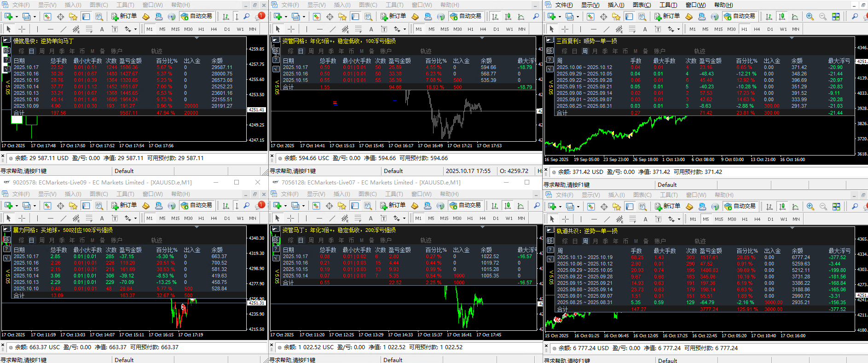Open 轨迹 in the 资管网格 panel

click(x=426, y=51)
